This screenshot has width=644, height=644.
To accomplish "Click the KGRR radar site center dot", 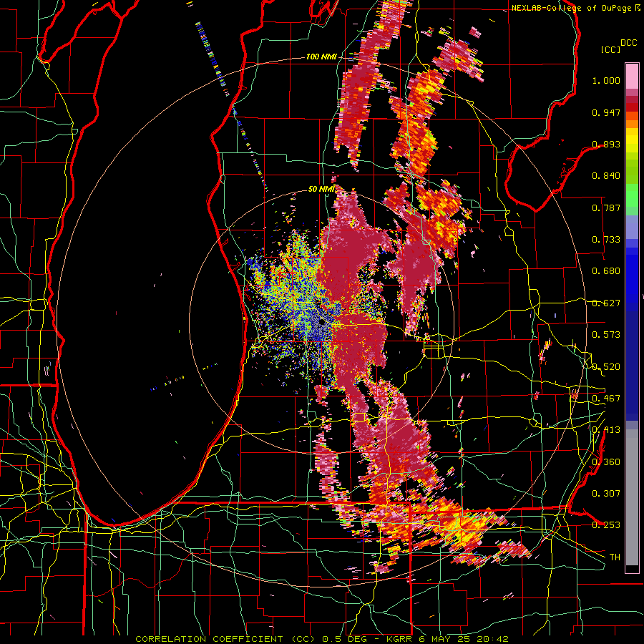I will pyautogui.click(x=322, y=323).
